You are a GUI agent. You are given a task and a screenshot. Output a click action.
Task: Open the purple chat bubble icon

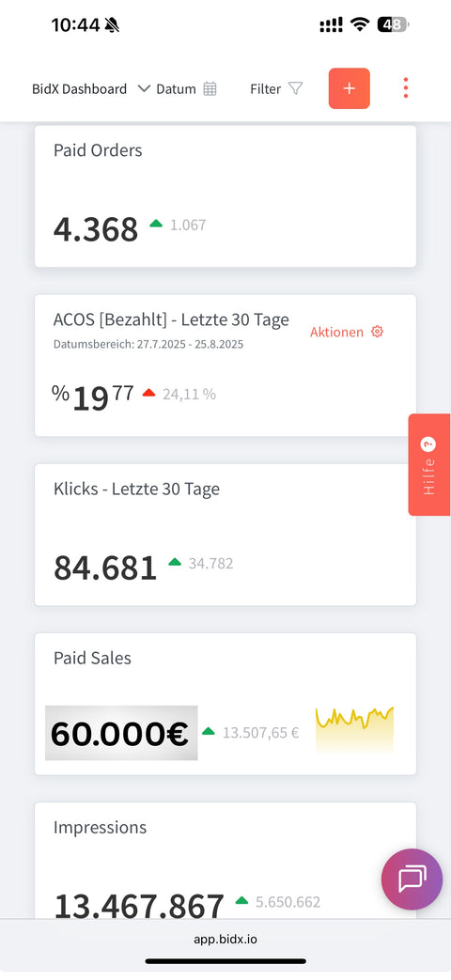click(x=412, y=879)
